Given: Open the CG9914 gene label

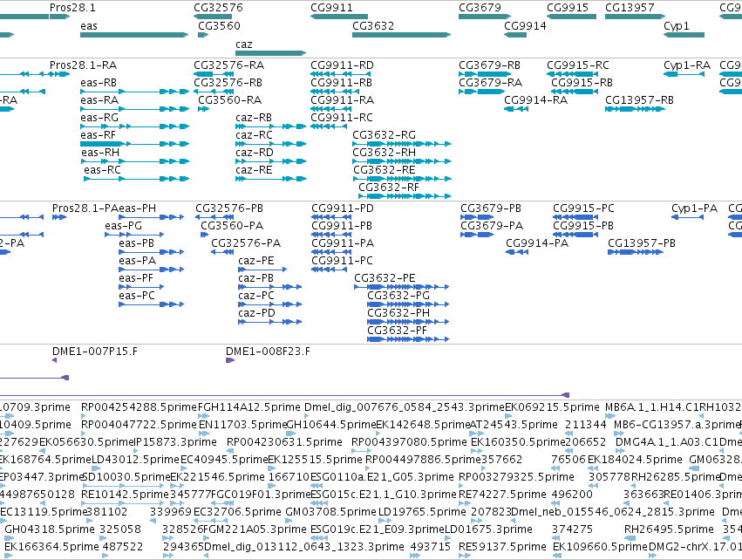Looking at the screenshot, I should point(525,26).
